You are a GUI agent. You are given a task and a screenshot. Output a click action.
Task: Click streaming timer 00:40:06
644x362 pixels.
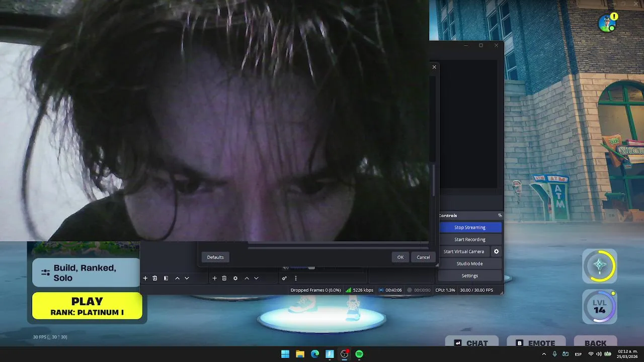pos(390,290)
